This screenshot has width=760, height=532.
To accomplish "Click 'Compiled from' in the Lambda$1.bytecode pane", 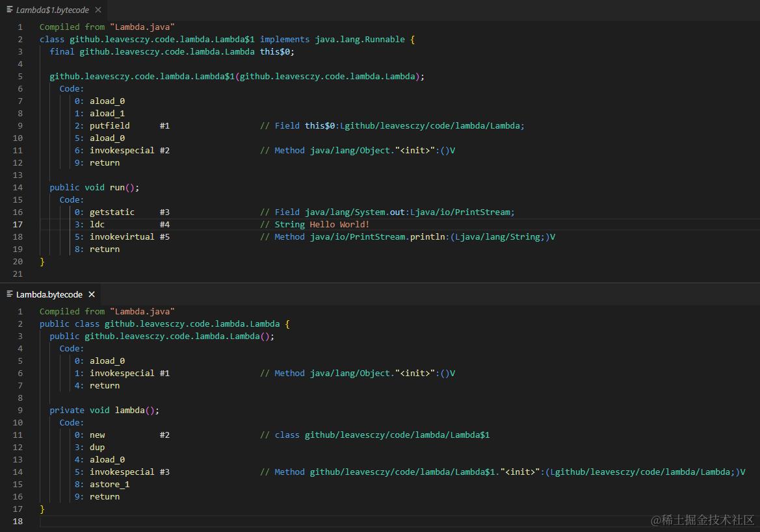I will [72, 27].
